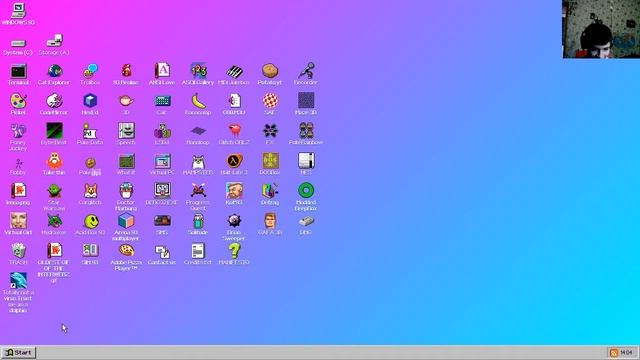Screen dimensions: 640x360
Task: Open Take this bearded man icon
Action: [54, 161]
